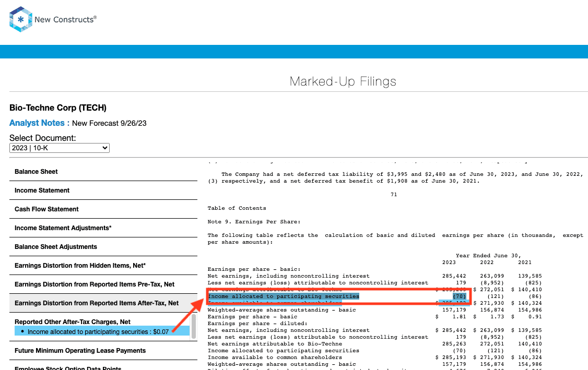This screenshot has height=370, width=588.
Task: Open Employee Stock Option Data Points section
Action: pyautogui.click(x=68, y=368)
